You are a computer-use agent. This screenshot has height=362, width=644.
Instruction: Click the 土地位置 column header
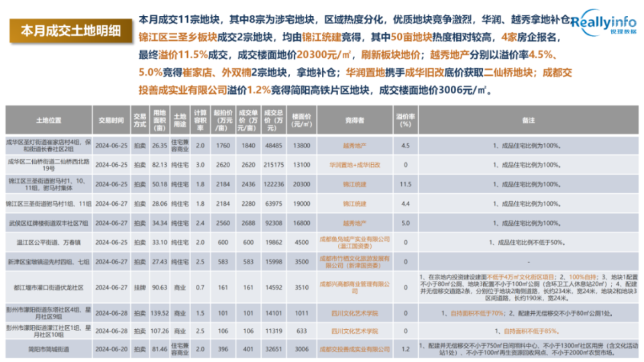49,120
